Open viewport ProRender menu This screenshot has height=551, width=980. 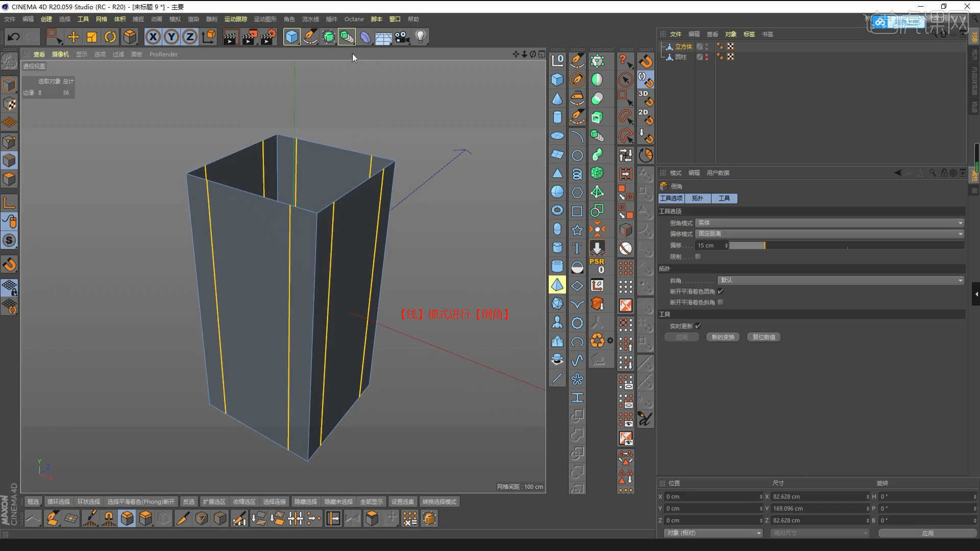coord(163,54)
